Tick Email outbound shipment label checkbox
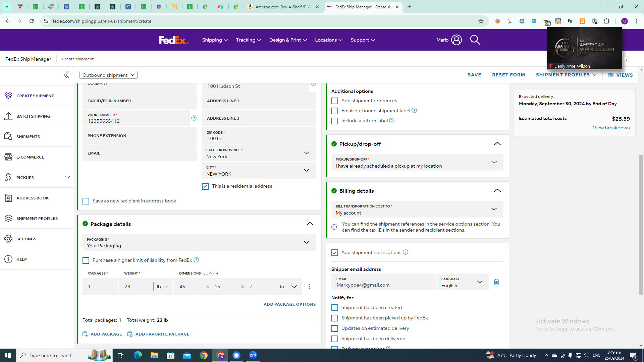The image size is (644, 362). (x=335, y=111)
